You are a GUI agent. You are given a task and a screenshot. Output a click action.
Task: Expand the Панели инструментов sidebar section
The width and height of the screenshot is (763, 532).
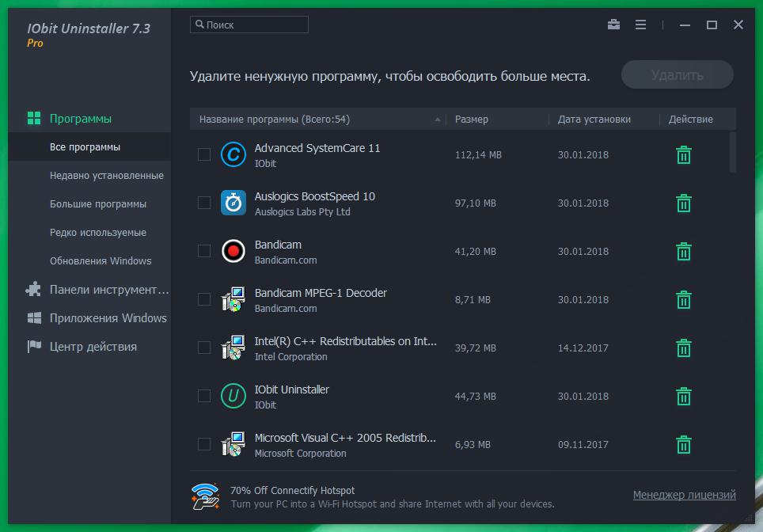(109, 290)
